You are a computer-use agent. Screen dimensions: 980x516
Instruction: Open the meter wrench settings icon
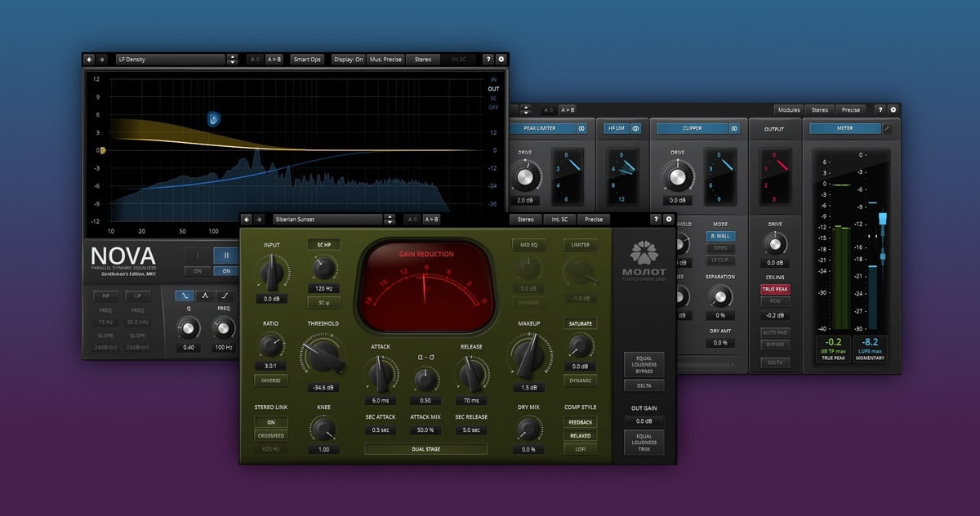coord(888,128)
